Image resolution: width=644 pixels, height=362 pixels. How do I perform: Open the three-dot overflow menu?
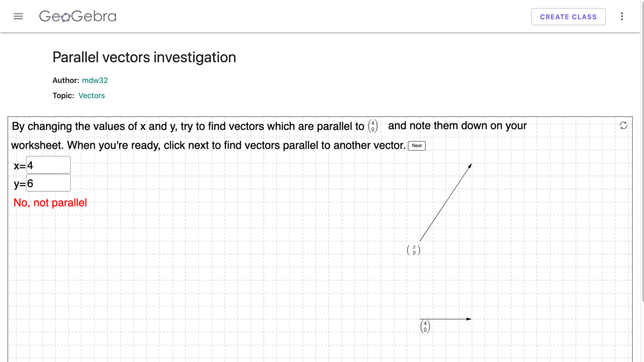[x=621, y=16]
